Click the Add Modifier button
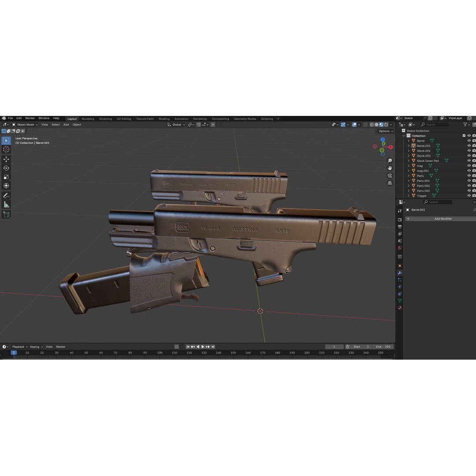This screenshot has width=476, height=476. [x=440, y=219]
